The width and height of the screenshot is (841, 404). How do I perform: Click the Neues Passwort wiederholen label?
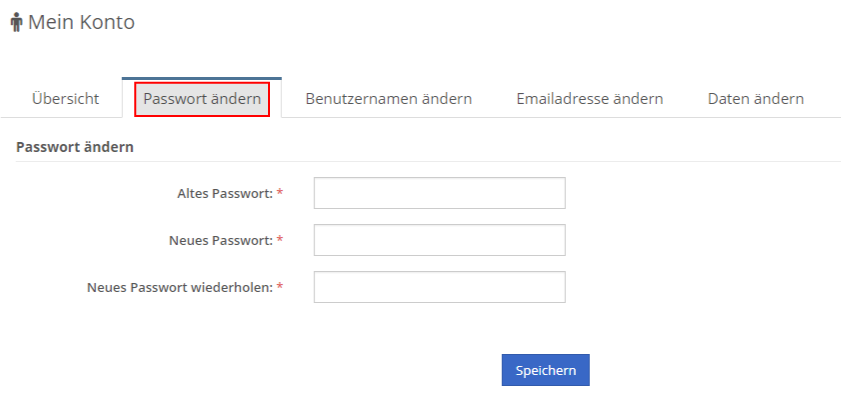point(180,288)
